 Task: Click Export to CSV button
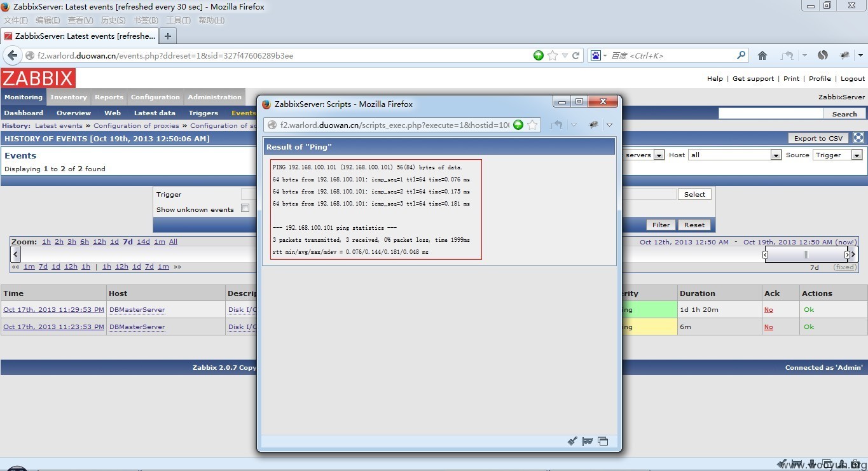tap(818, 137)
